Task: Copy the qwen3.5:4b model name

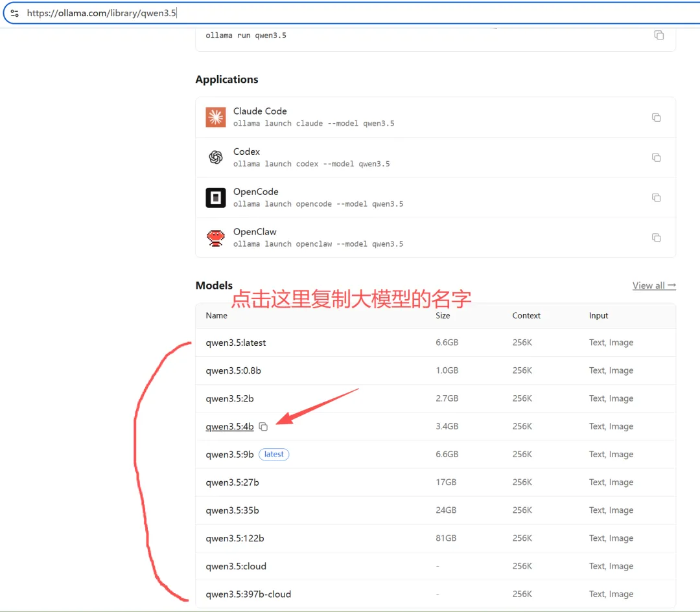Action: 263,427
